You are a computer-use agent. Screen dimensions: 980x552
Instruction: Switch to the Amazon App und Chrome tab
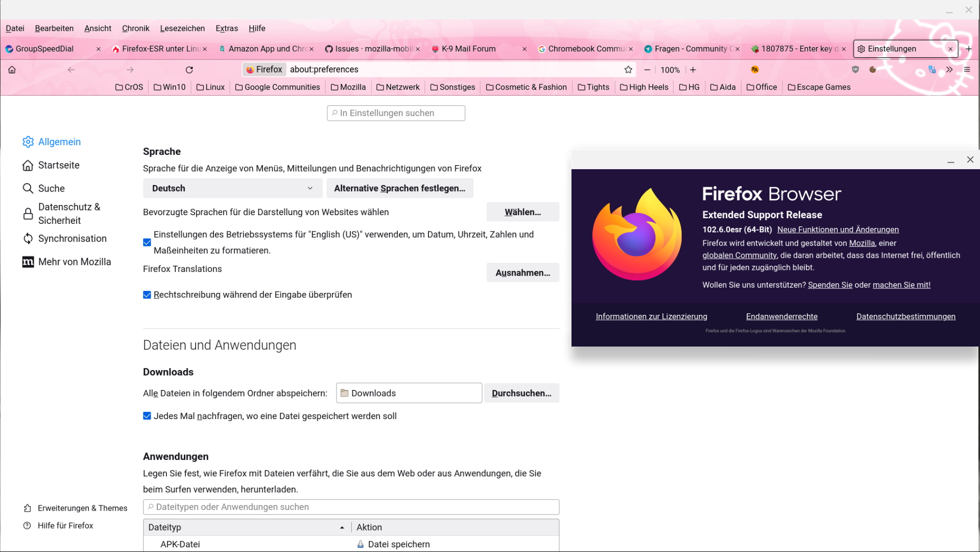[x=266, y=49]
